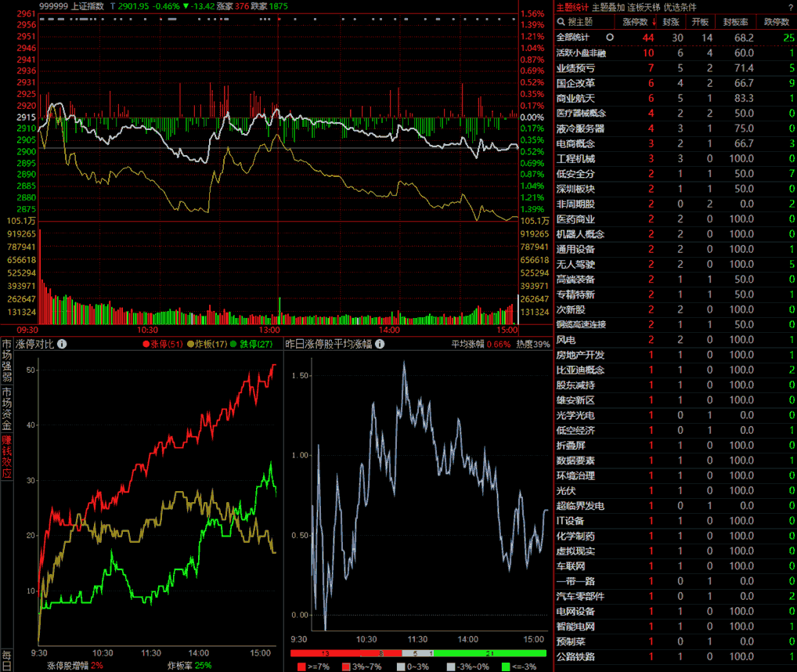797x672 pixels.
Task: Select the 公路铁路 theme row
Action: coord(676,657)
